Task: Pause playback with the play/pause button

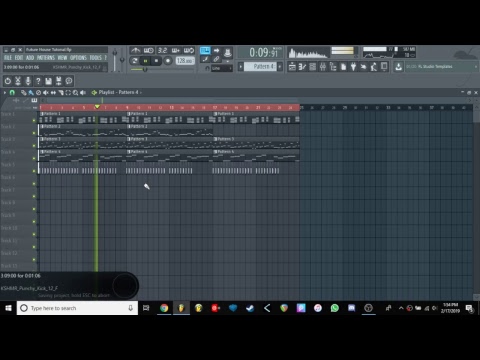Action: [x=146, y=61]
